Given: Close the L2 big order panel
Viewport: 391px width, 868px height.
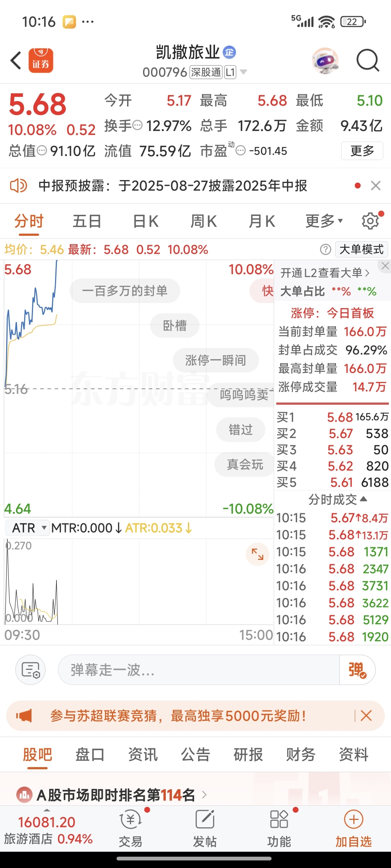Looking at the screenshot, I should (385, 266).
